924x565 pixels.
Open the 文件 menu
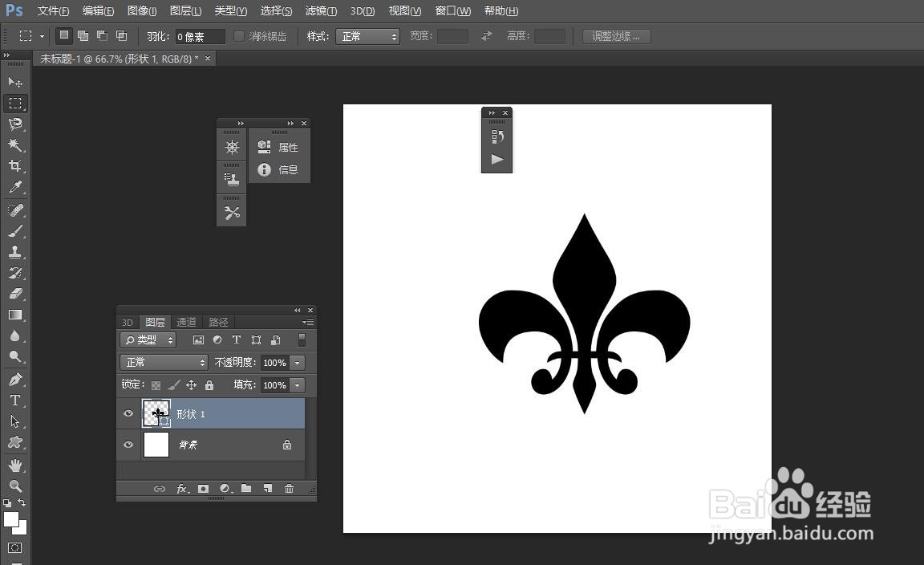pos(53,11)
